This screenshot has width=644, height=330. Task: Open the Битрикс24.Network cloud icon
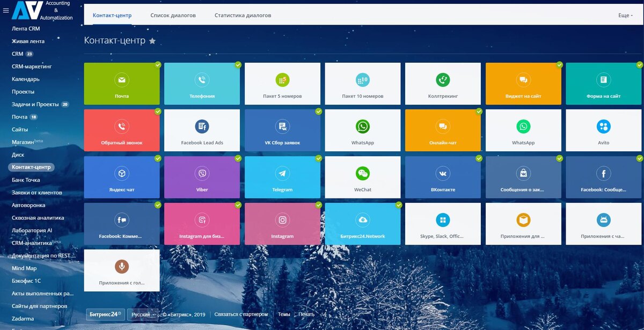tap(363, 220)
